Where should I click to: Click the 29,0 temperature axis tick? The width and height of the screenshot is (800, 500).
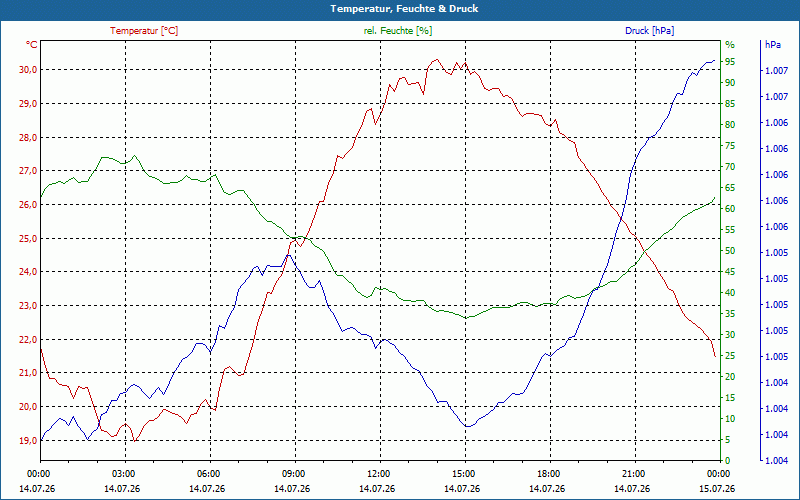pyautogui.click(x=29, y=104)
